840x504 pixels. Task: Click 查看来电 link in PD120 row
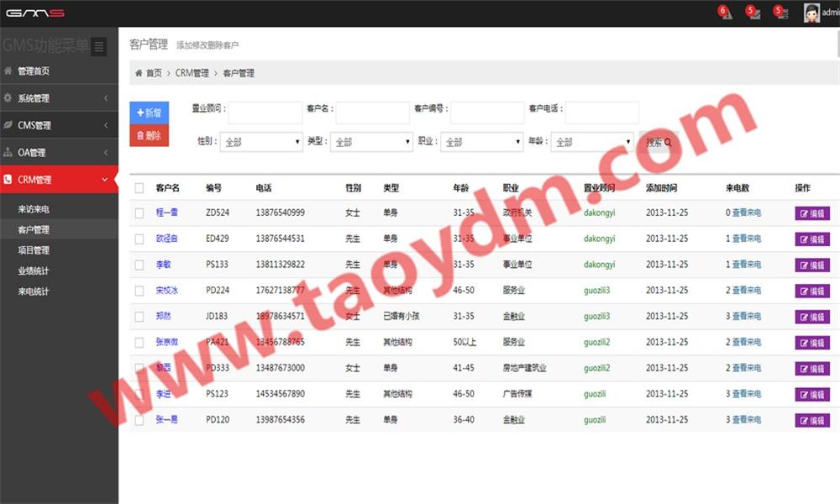tap(746, 419)
